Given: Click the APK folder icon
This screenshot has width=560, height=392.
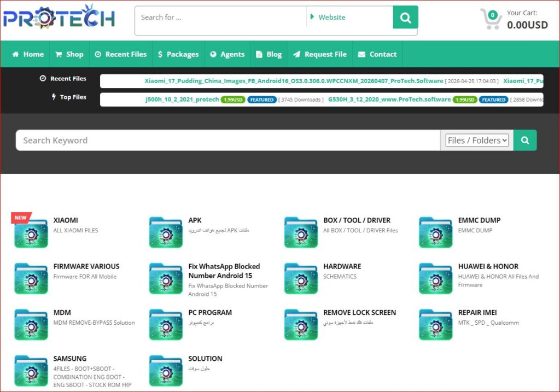Looking at the screenshot, I should [166, 233].
